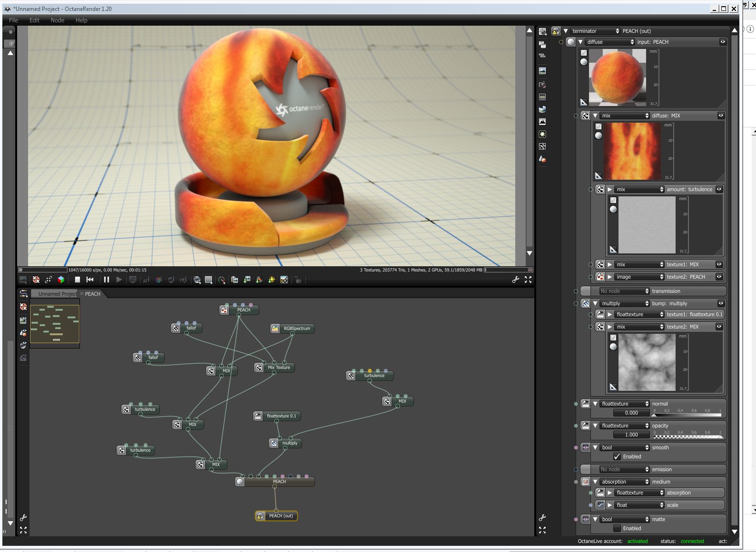The width and height of the screenshot is (756, 552).
Task: Click the mesh shapes icon in inspector toolbar
Action: tap(542, 159)
